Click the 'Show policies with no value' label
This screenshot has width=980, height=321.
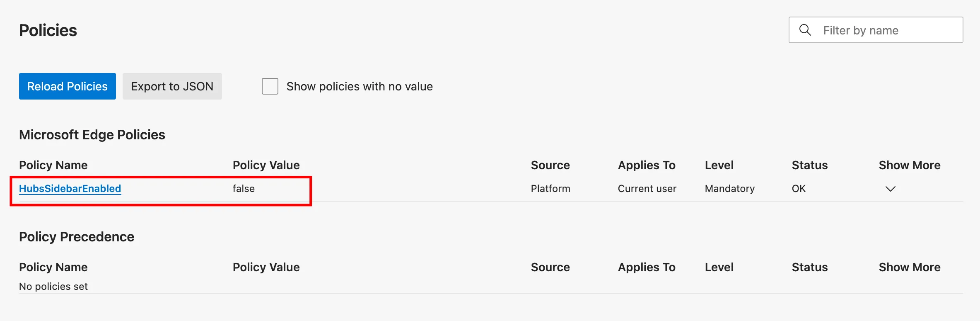click(x=360, y=86)
